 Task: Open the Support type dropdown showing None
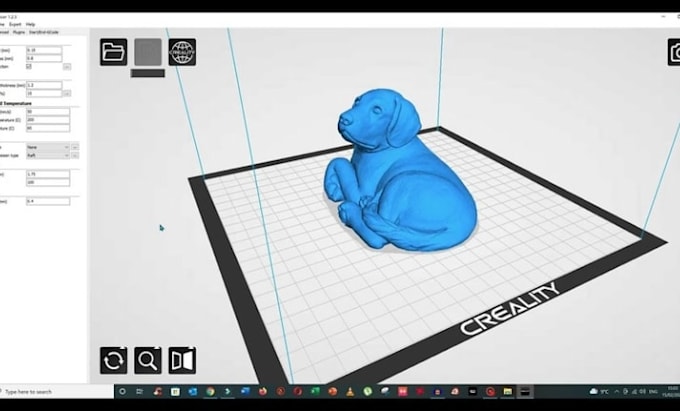point(48,147)
